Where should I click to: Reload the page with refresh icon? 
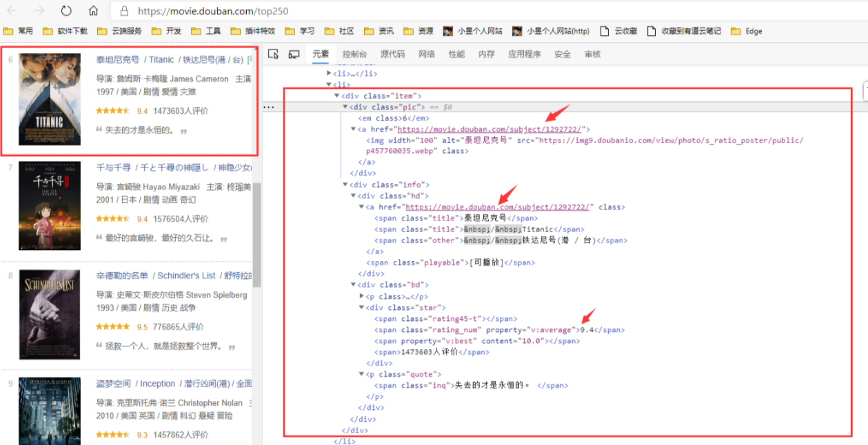pos(66,11)
